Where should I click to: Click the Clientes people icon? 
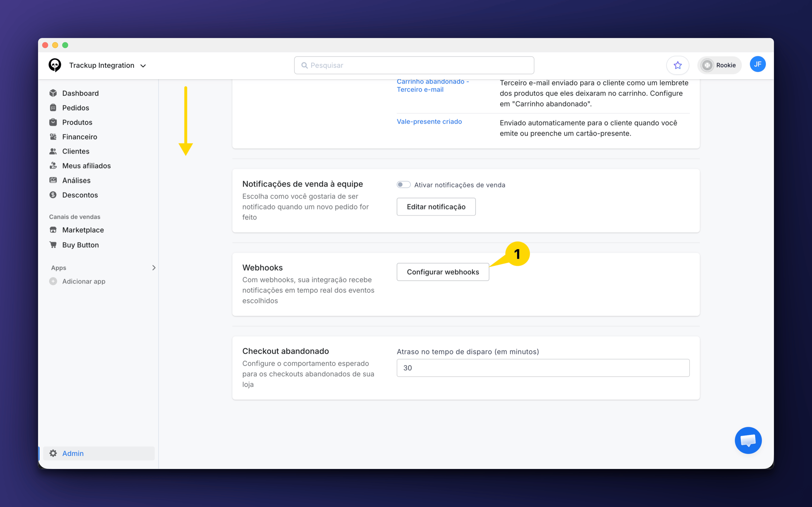point(53,151)
